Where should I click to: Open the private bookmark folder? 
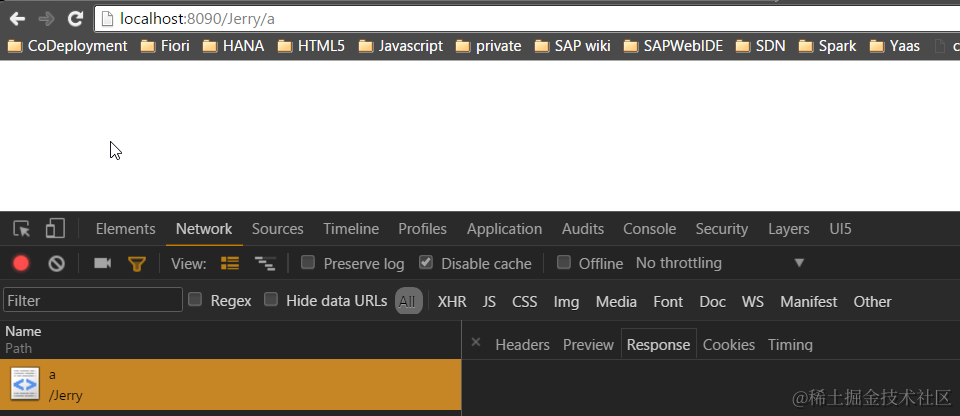pyautogui.click(x=489, y=46)
